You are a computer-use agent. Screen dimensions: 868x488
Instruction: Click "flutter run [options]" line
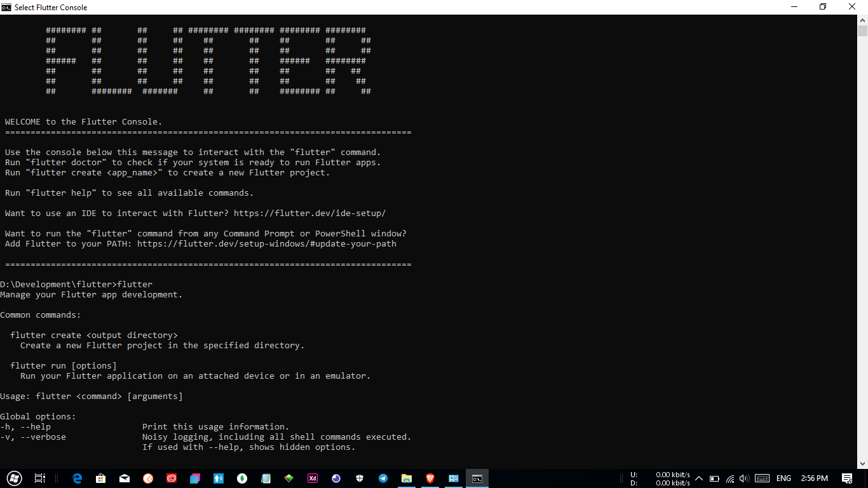(64, 366)
